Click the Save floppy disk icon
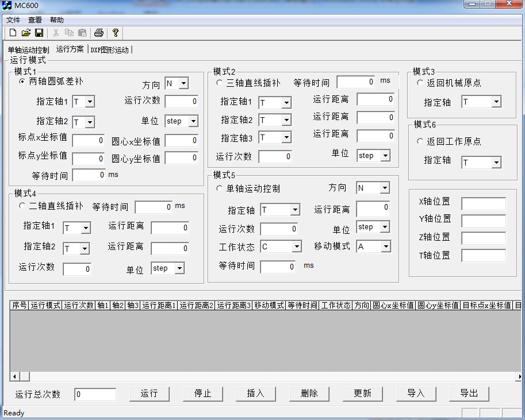 [39, 33]
